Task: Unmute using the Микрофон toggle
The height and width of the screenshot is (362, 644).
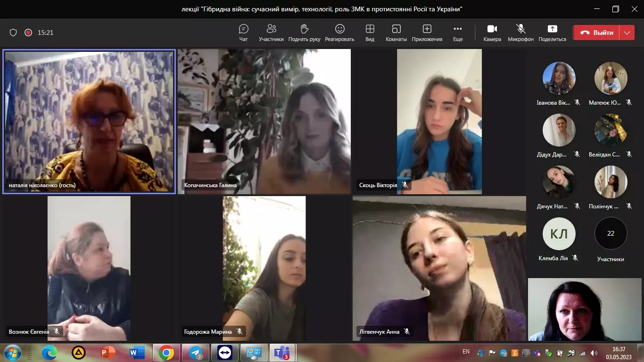Action: (x=520, y=33)
